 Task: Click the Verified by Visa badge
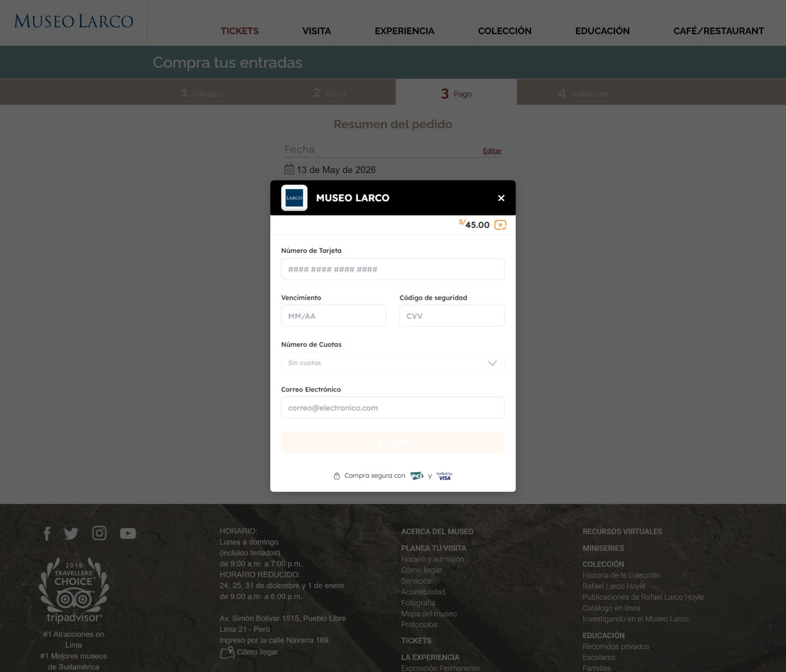point(444,476)
